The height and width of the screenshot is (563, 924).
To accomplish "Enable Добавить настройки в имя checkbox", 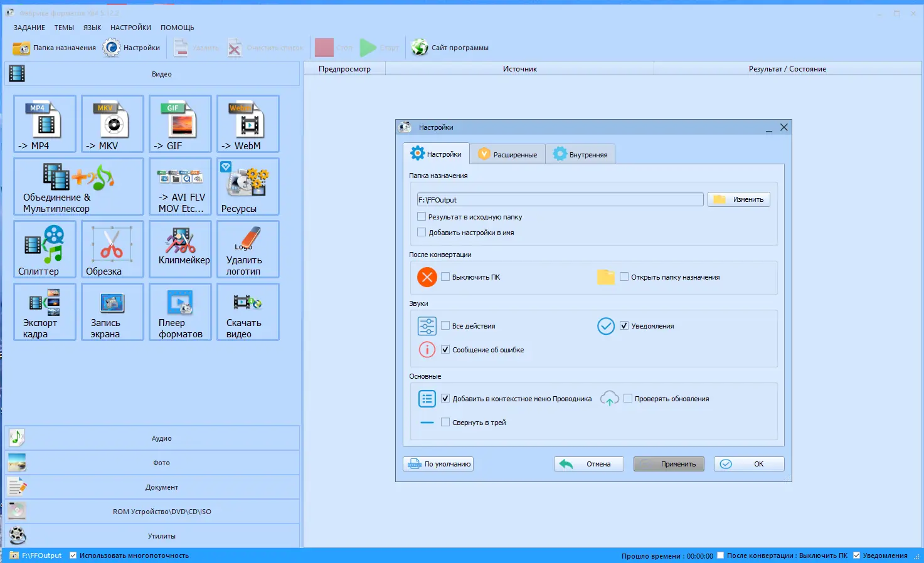I will point(422,233).
